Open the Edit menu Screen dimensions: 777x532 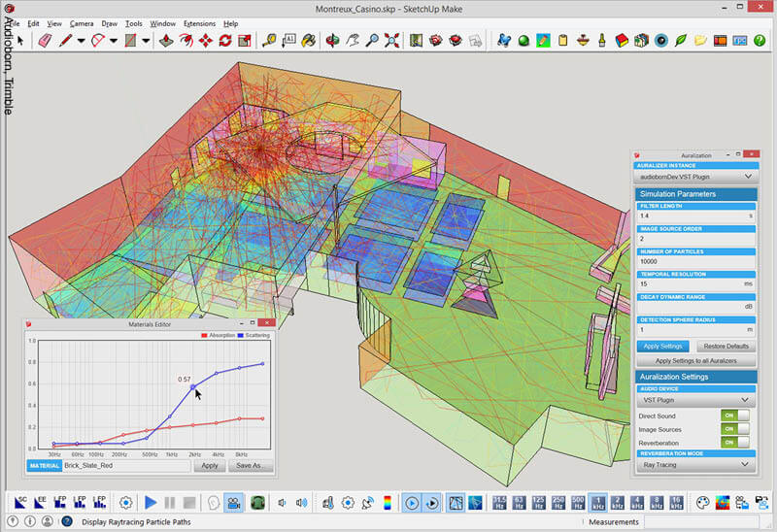pyautogui.click(x=33, y=23)
